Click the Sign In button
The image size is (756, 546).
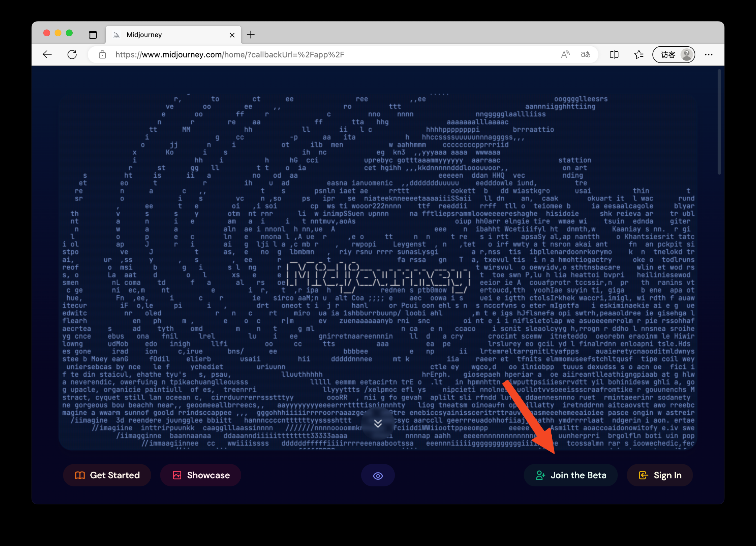point(660,475)
